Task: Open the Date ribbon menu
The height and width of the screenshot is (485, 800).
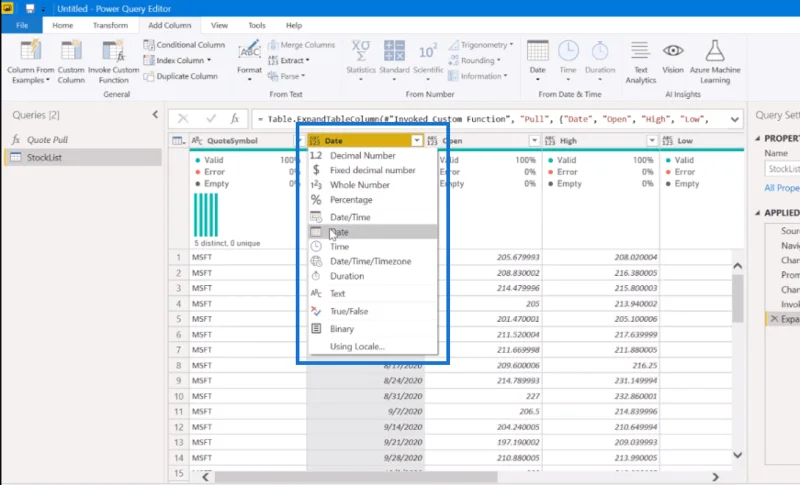Action: 537,61
